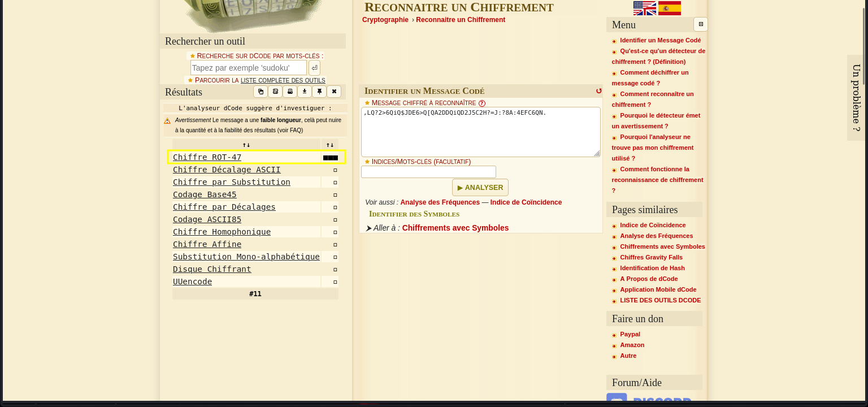Open the 'Un problème ?' side tab
Image resolution: width=868 pixels, height=407 pixels.
[x=856, y=97]
